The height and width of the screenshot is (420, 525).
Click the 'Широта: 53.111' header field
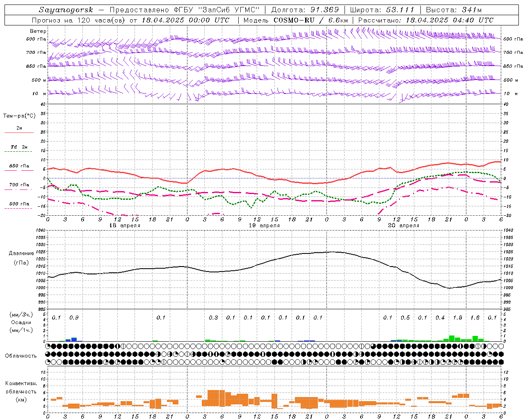(x=382, y=10)
